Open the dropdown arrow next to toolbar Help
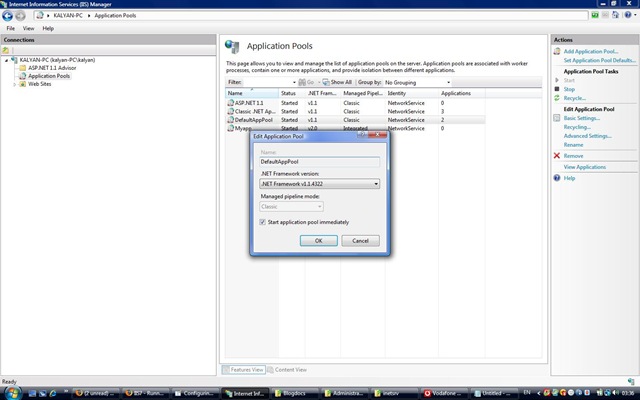This screenshot has height=400, width=640. pyautogui.click(x=635, y=15)
